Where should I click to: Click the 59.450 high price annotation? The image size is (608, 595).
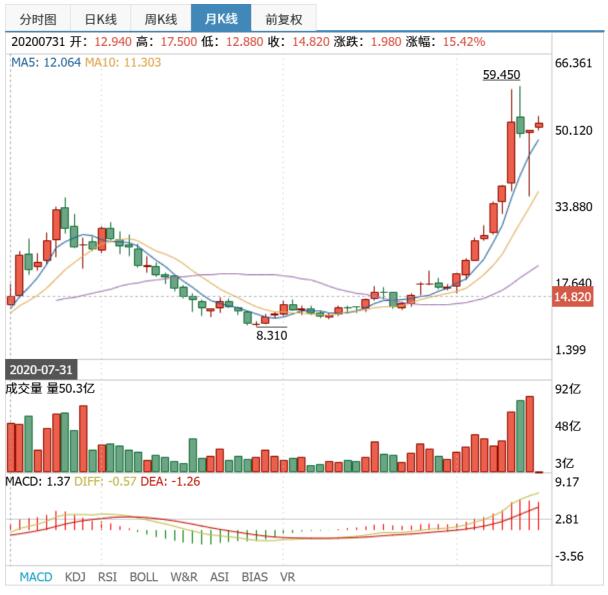click(501, 75)
